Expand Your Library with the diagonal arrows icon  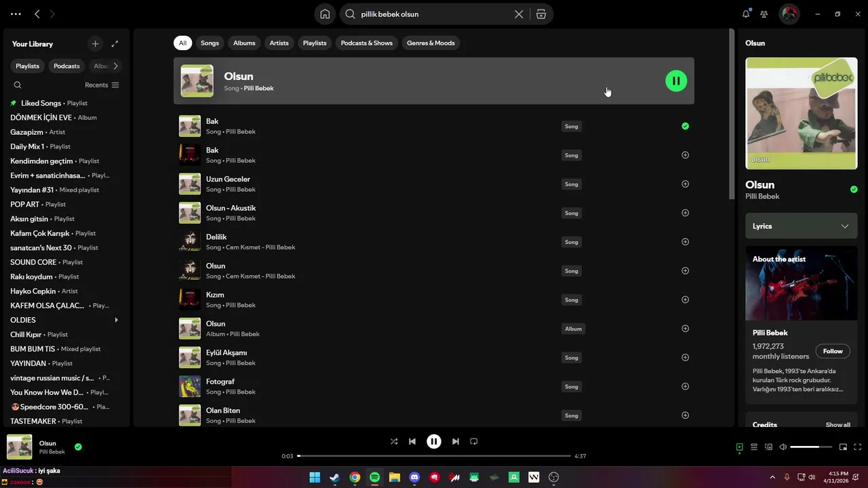coord(115,43)
